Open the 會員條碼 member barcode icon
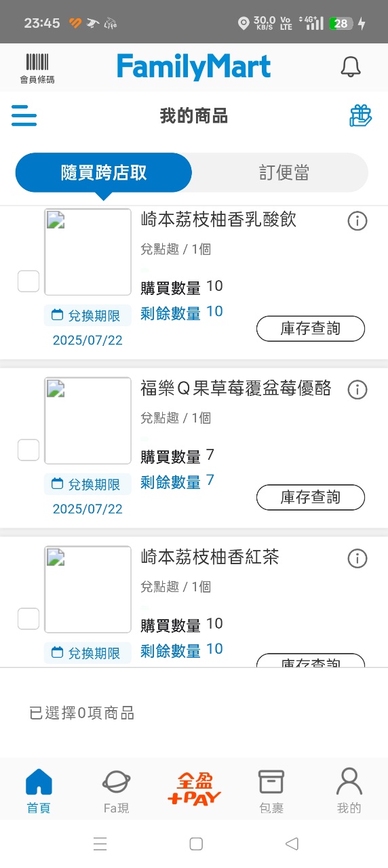 (37, 68)
